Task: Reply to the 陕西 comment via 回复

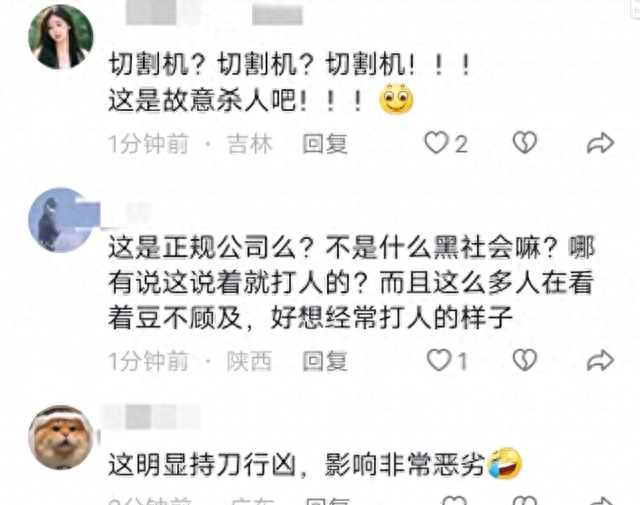Action: click(325, 361)
